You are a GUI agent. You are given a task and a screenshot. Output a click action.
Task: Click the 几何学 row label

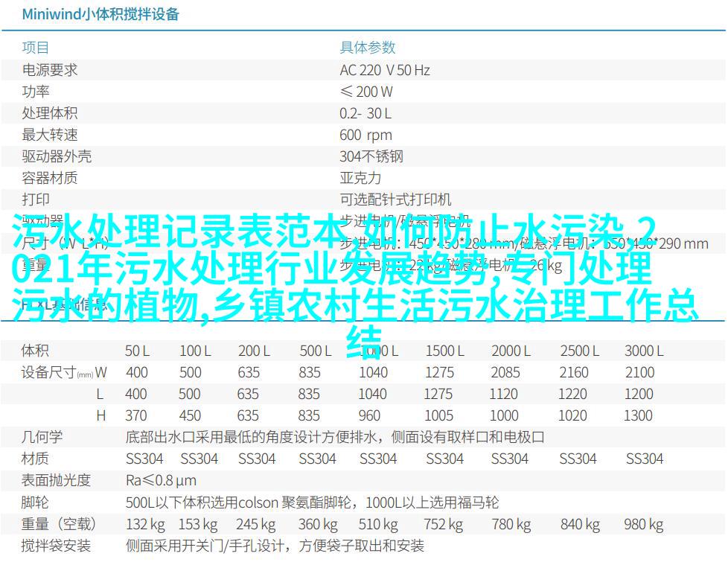[x=42, y=437]
